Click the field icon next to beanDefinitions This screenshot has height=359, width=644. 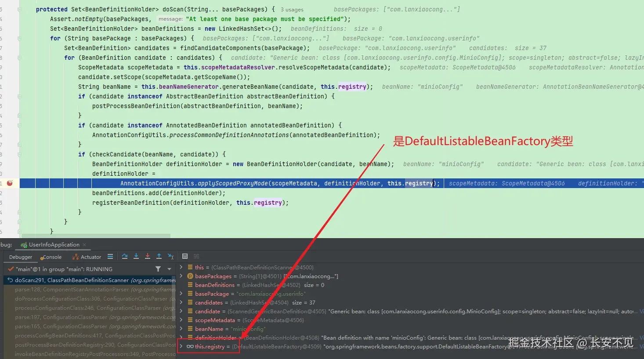pyautogui.click(x=190, y=285)
